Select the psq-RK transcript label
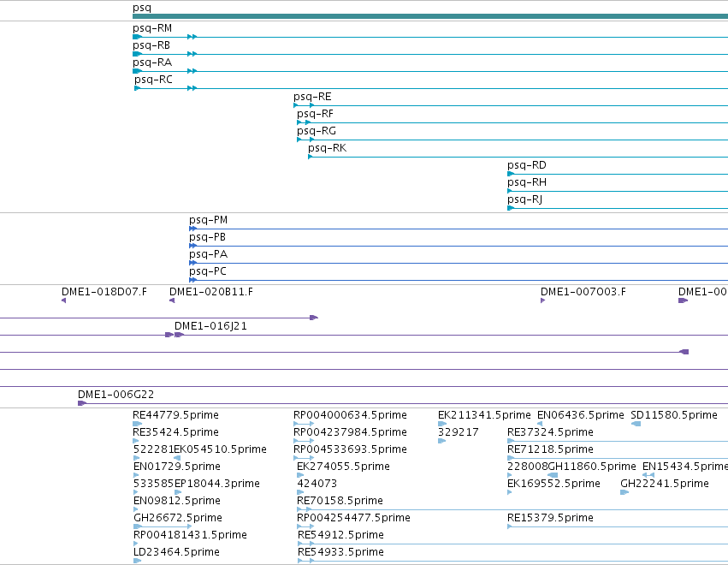728x565 pixels. [x=327, y=148]
